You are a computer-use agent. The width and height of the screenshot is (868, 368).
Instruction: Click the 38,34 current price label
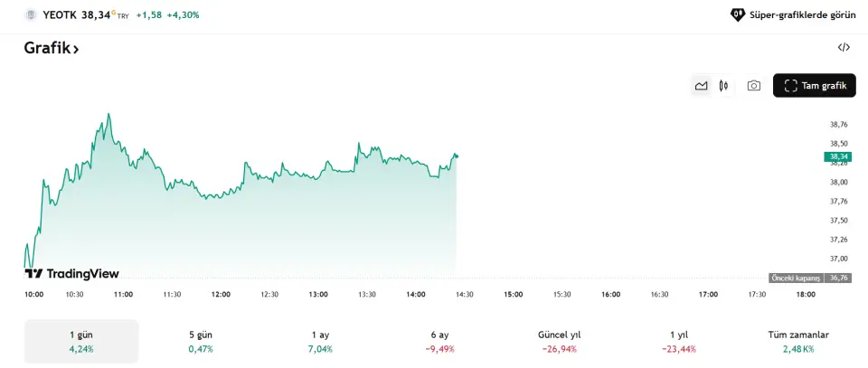(837, 156)
